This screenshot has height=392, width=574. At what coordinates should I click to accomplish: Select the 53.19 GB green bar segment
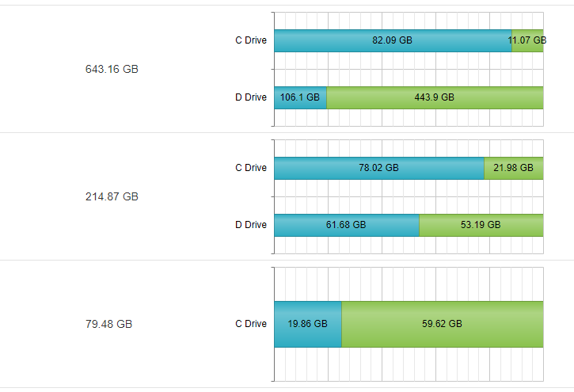click(x=481, y=225)
